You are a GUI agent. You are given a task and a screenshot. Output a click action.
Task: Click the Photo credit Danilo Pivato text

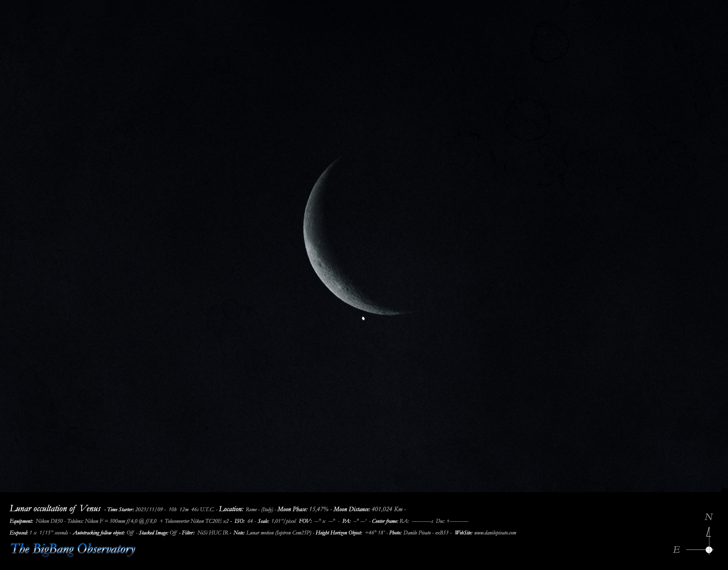click(x=418, y=533)
